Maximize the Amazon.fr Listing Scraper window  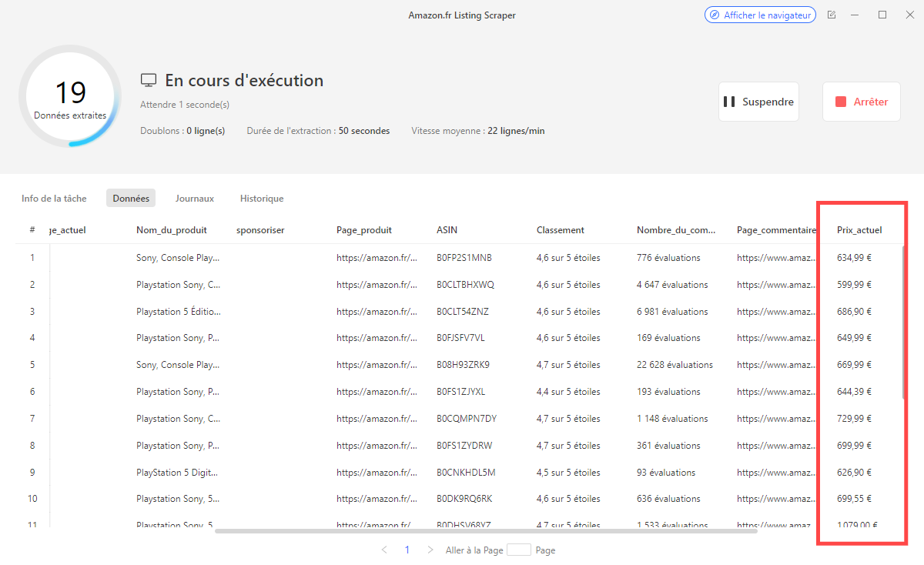tap(882, 15)
